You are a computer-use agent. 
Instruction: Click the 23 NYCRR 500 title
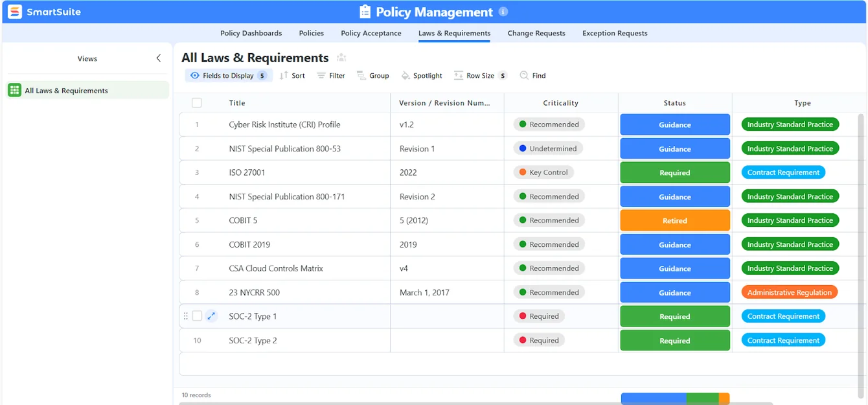pyautogui.click(x=254, y=292)
